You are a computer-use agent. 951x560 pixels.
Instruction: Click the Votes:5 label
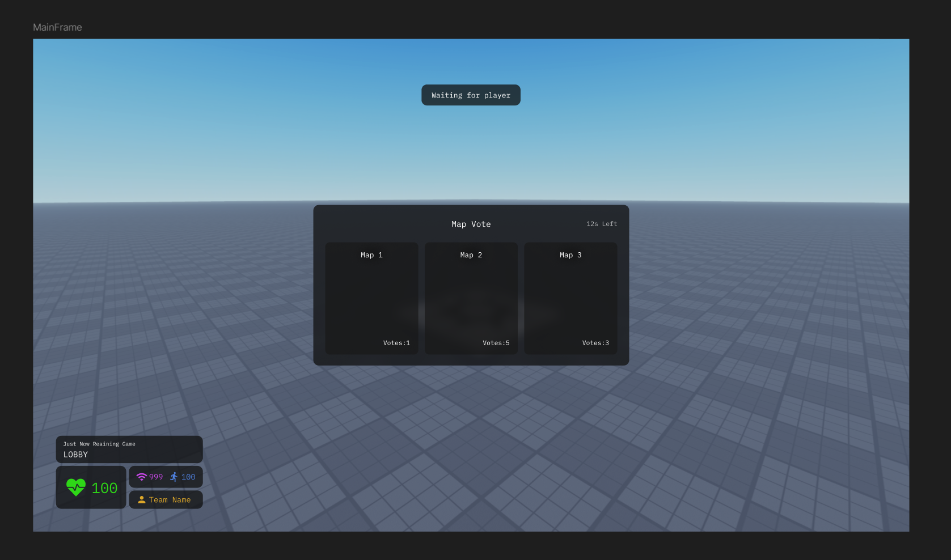tap(496, 343)
